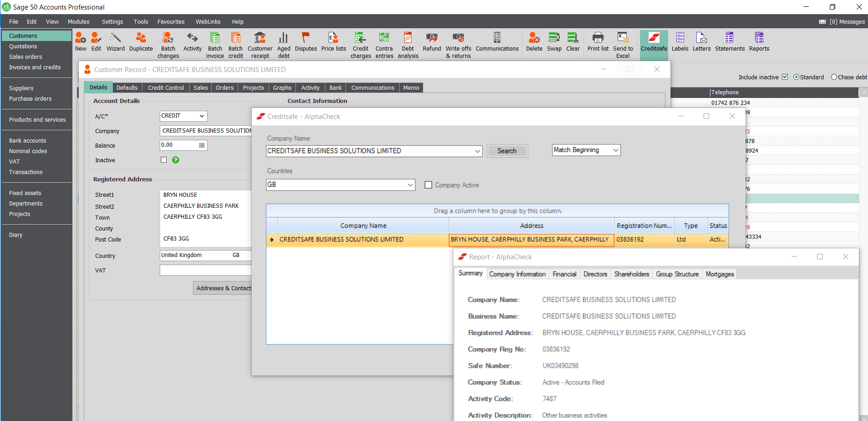Image resolution: width=868 pixels, height=421 pixels.
Task: Click the Print list icon
Action: [598, 41]
